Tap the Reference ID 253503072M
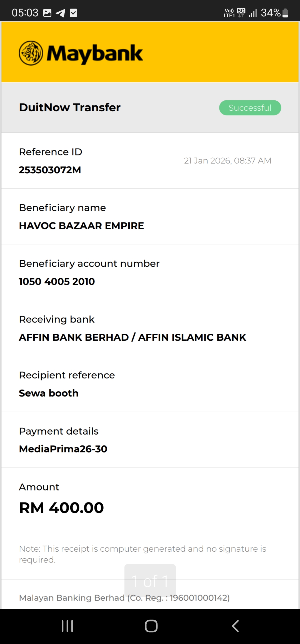This screenshot has width=300, height=644. click(50, 170)
